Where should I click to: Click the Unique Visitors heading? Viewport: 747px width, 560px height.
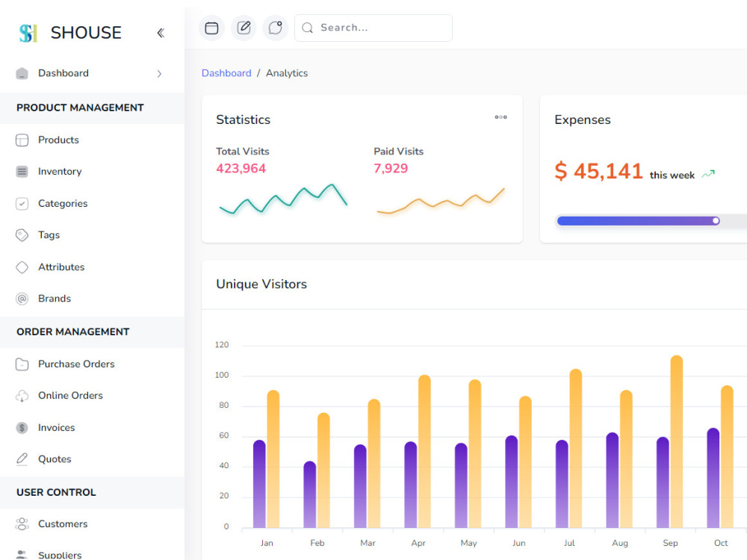point(261,284)
